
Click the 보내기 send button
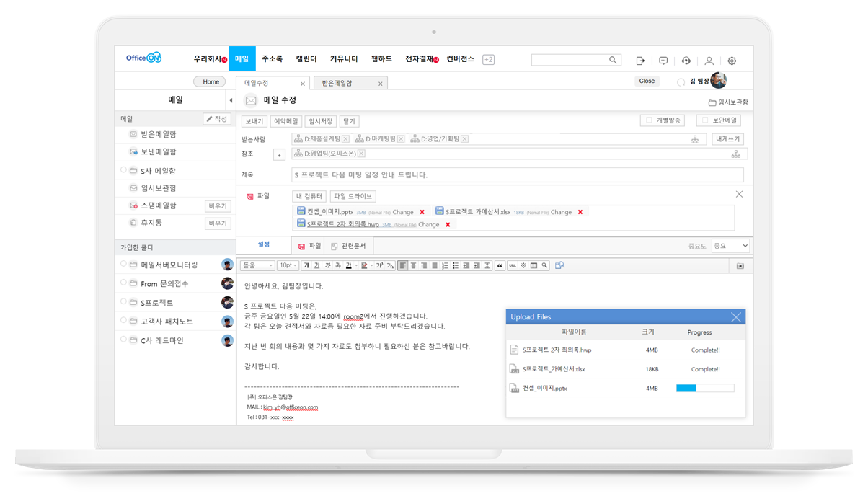tap(253, 121)
